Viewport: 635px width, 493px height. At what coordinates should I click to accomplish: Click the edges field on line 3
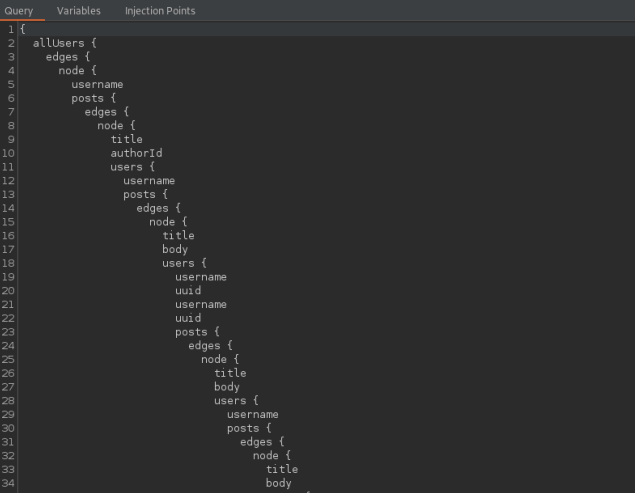pos(61,57)
